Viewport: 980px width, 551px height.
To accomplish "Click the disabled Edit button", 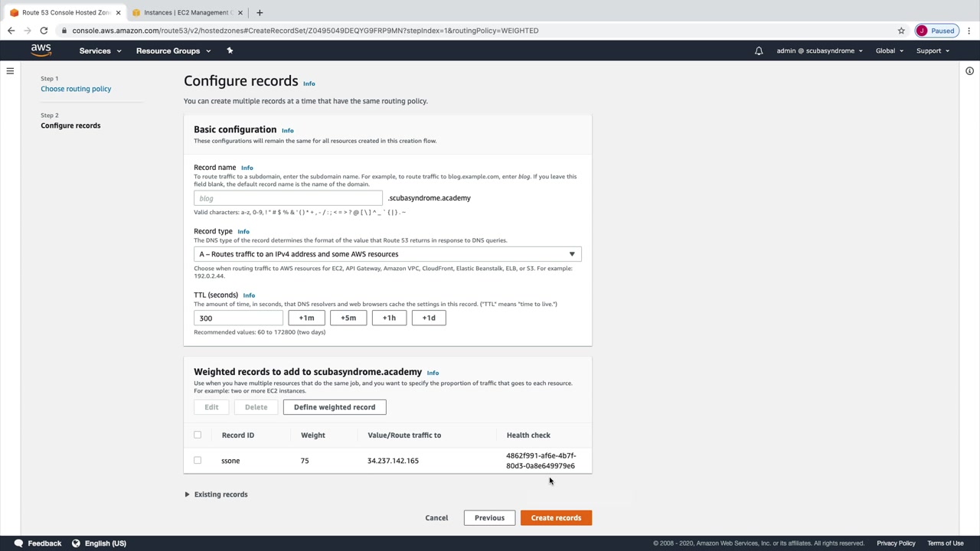I will 211,407.
